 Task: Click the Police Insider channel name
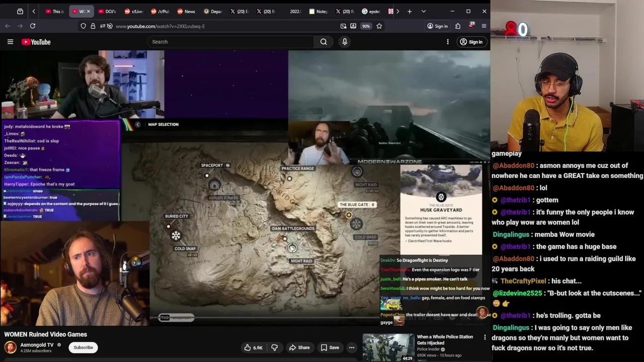coord(428,349)
